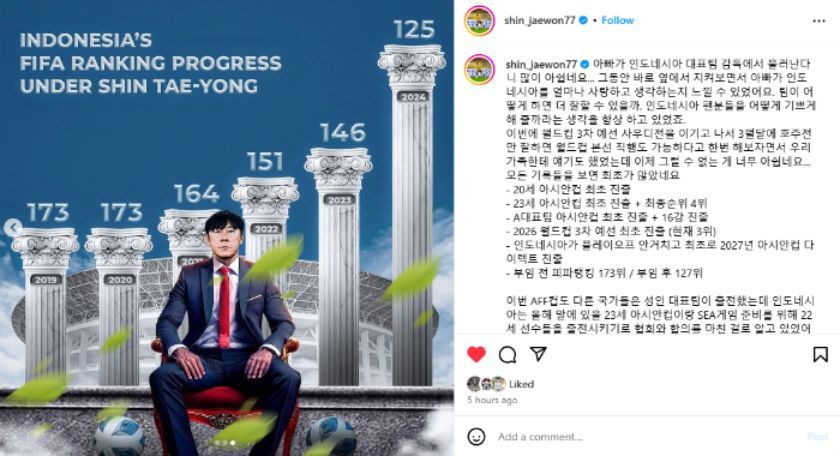Image resolution: width=840 pixels, height=456 pixels.
Task: Open shin_jaewon77 profile picture in header
Action: point(479,21)
